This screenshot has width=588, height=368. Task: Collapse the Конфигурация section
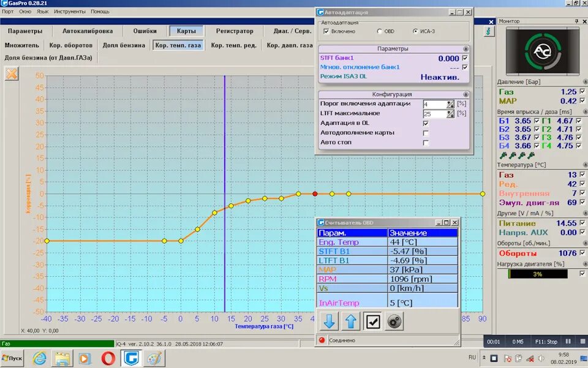[466, 94]
